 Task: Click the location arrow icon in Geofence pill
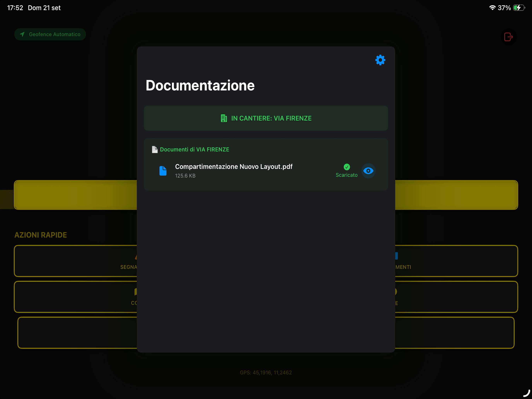coord(22,34)
